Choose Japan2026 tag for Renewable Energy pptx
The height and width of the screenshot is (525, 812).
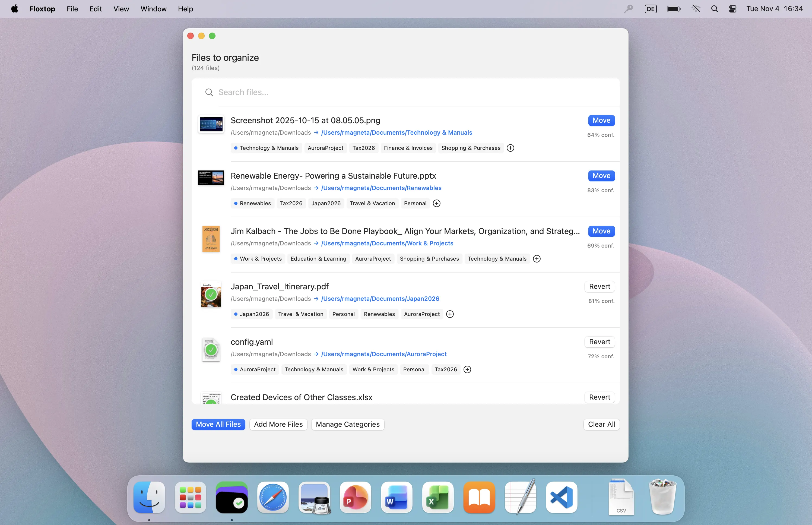point(326,204)
